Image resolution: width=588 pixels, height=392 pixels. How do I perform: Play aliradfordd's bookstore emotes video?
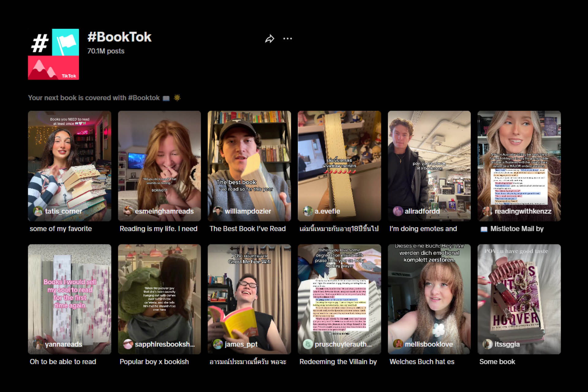point(429,165)
